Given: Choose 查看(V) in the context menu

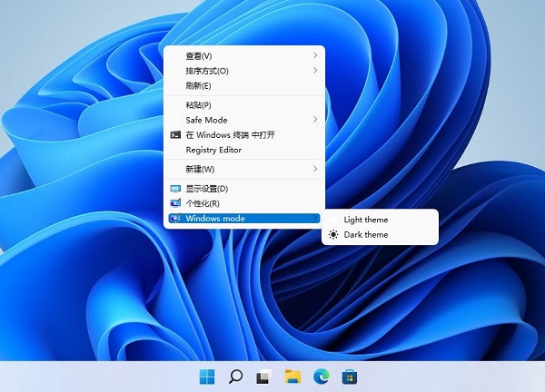Looking at the screenshot, I should [x=244, y=55].
